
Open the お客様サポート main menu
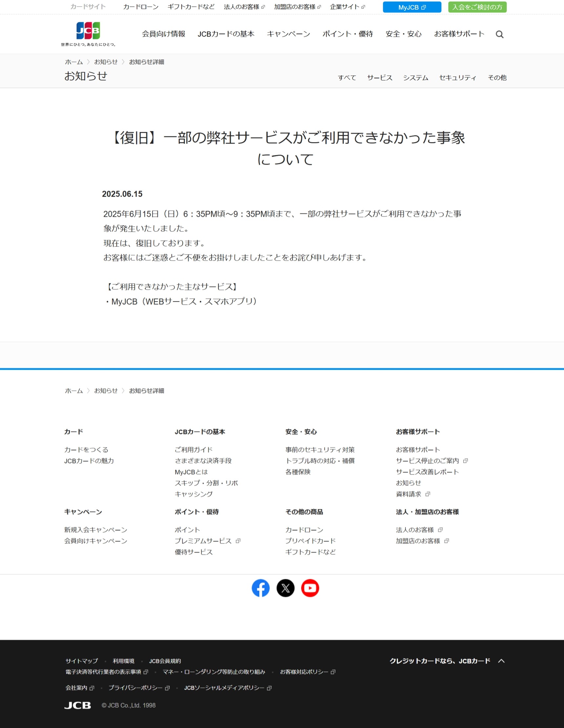[459, 34]
